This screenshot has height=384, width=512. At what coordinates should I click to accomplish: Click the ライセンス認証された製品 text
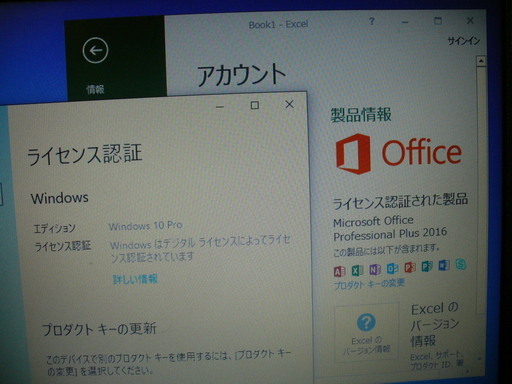400,201
